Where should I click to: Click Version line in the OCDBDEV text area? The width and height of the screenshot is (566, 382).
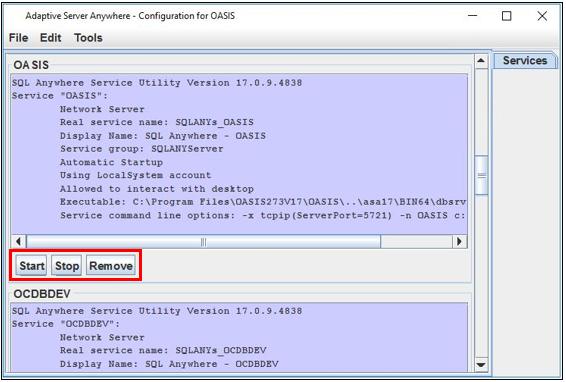coord(157,311)
